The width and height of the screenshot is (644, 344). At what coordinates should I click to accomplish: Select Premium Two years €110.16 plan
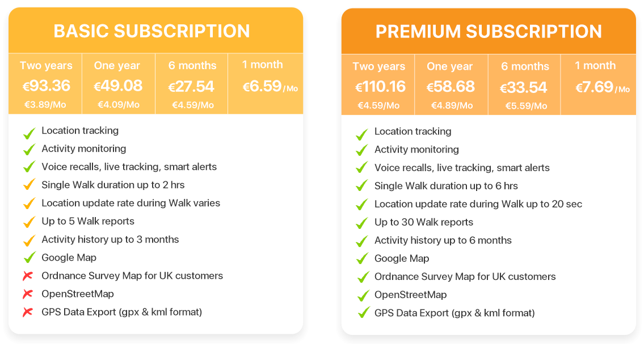[378, 84]
